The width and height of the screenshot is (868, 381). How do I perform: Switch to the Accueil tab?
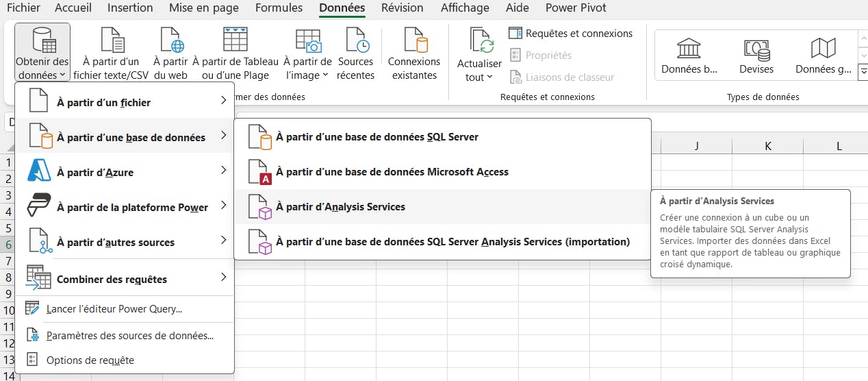coord(73,8)
